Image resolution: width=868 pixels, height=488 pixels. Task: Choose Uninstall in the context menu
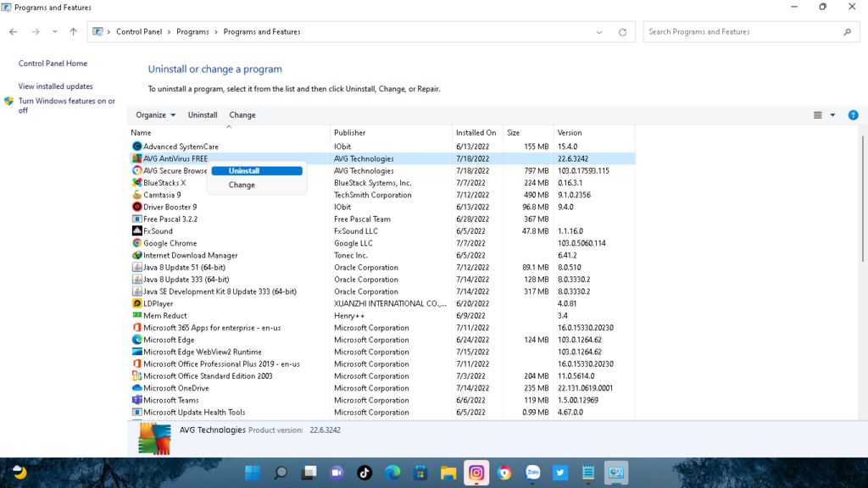[x=257, y=171]
